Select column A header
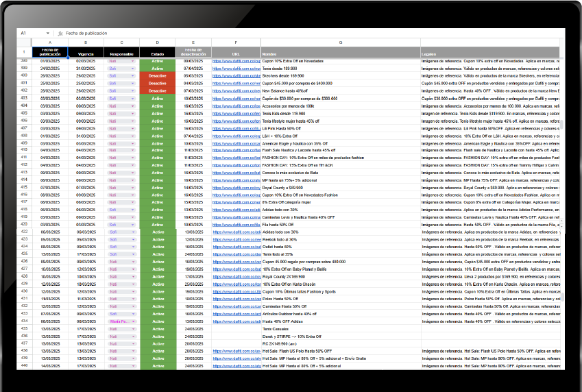Screen dimensions: 582x392 coord(50,42)
